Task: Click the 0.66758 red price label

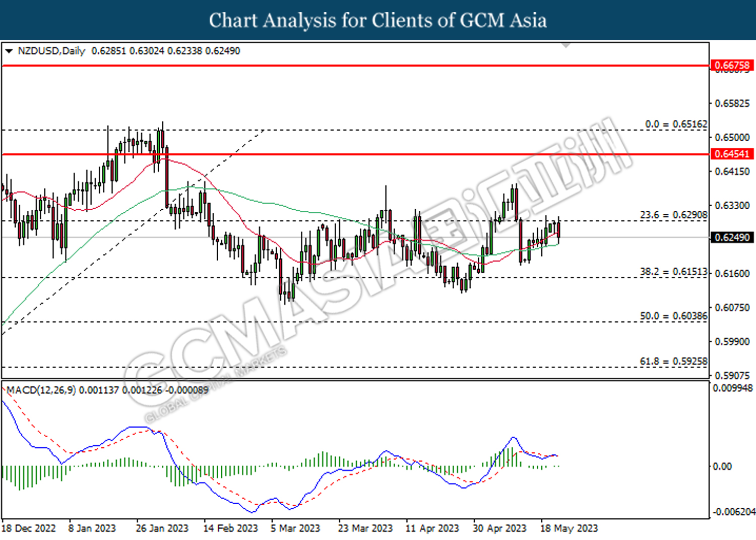Action: pyautogui.click(x=732, y=65)
